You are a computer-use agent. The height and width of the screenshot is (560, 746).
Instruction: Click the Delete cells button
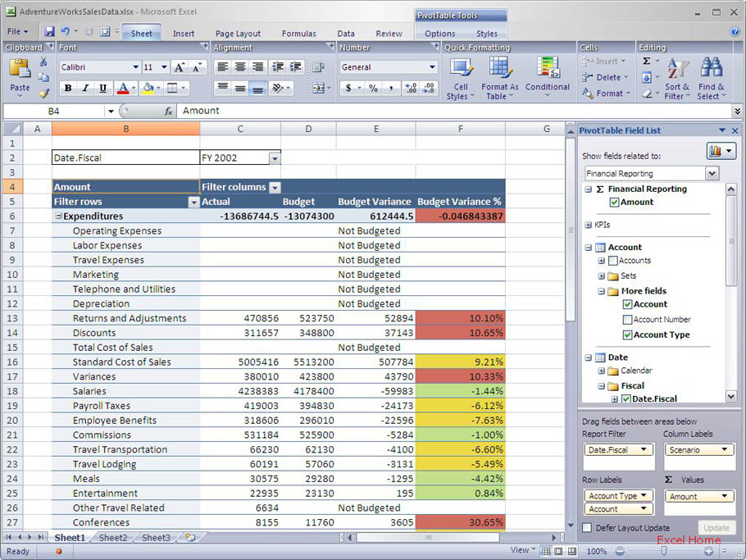[x=605, y=77]
